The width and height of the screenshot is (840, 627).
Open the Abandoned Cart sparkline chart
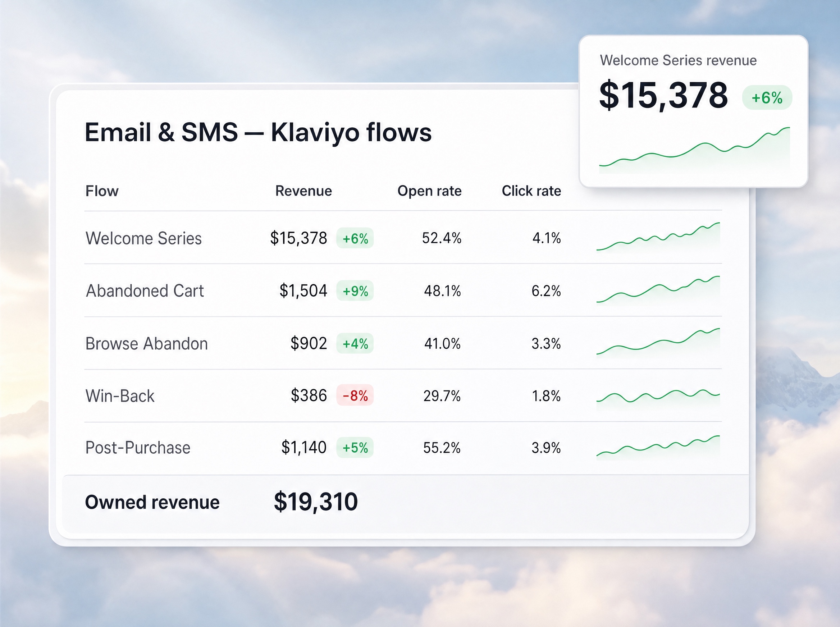pyautogui.click(x=658, y=290)
